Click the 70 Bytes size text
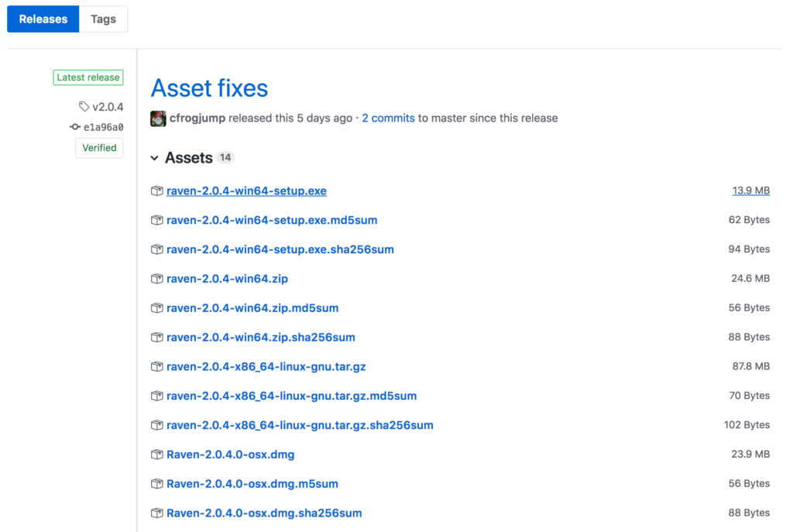This screenshot has height=532, width=793. pos(750,396)
